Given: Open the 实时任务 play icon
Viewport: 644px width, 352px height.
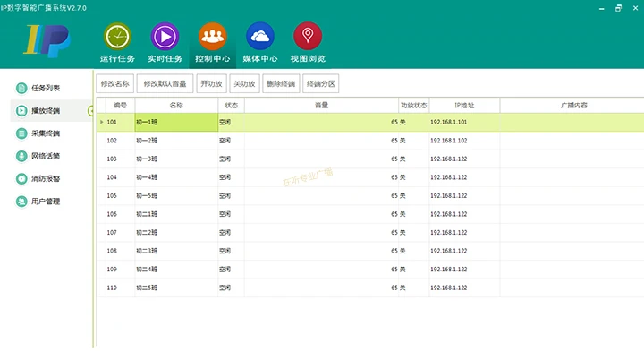Looking at the screenshot, I should point(165,37).
